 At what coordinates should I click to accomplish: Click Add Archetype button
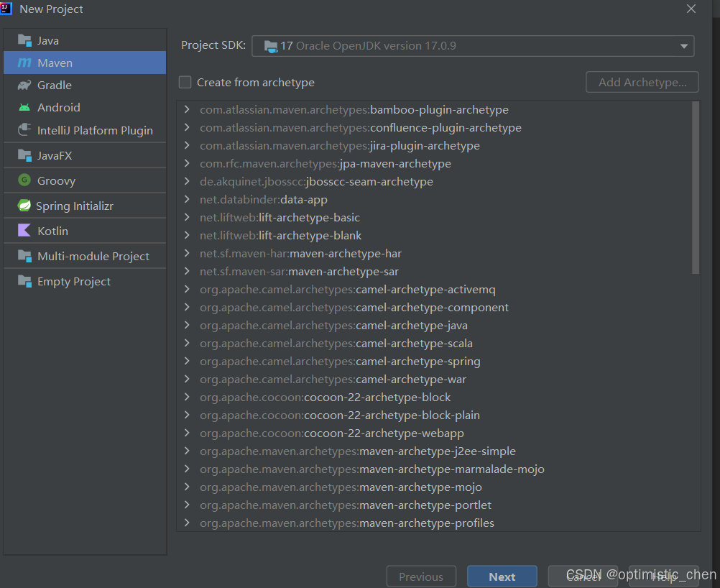click(x=642, y=82)
